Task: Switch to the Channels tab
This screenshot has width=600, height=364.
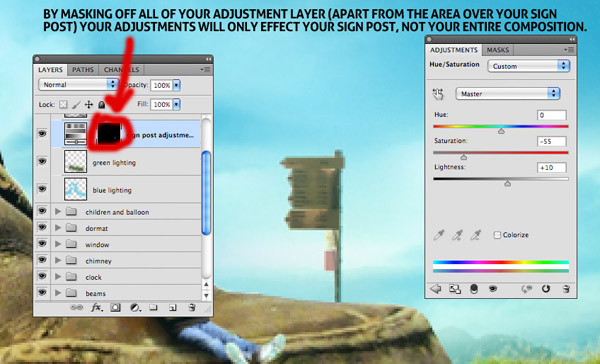Action: pos(121,70)
